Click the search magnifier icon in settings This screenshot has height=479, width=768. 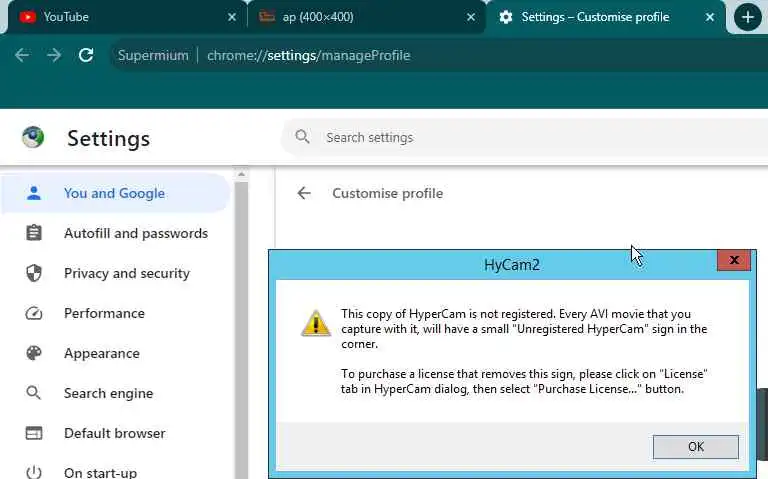pyautogui.click(x=302, y=136)
